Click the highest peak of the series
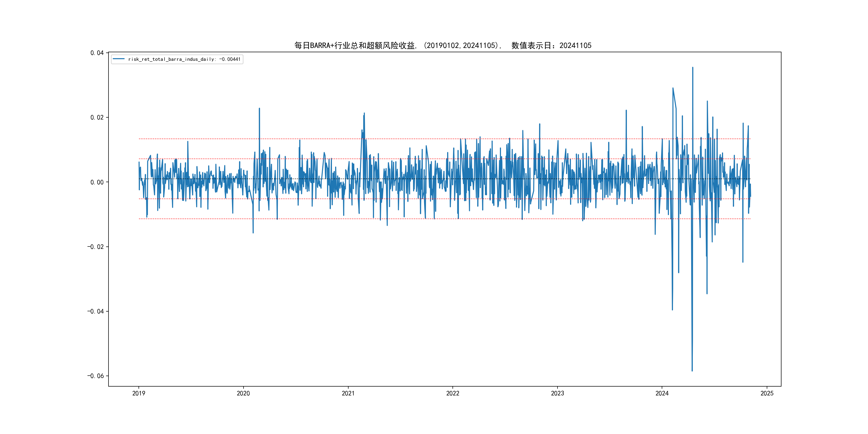The image size is (868, 434). coord(693,68)
